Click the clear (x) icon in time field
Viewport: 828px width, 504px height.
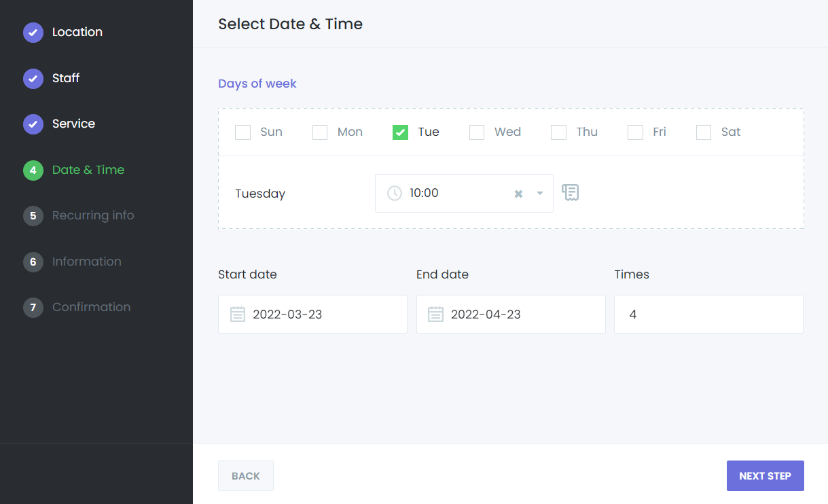[x=518, y=194]
